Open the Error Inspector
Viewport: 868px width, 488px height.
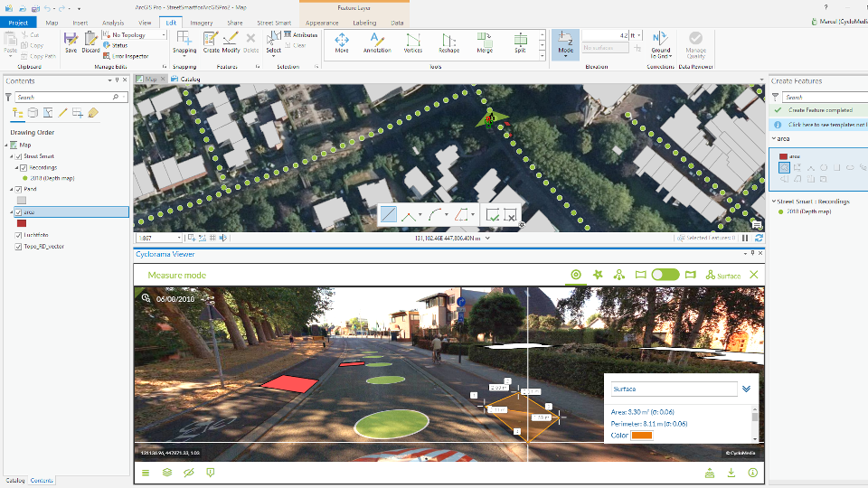click(126, 56)
